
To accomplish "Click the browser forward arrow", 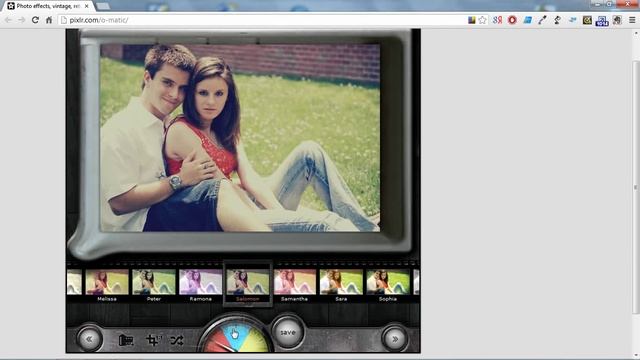I will tap(22, 20).
